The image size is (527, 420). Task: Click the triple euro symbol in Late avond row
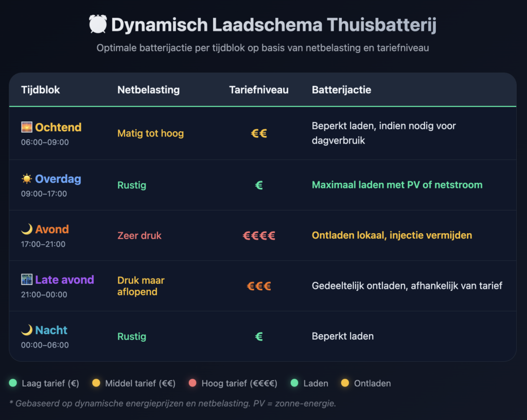(x=259, y=286)
